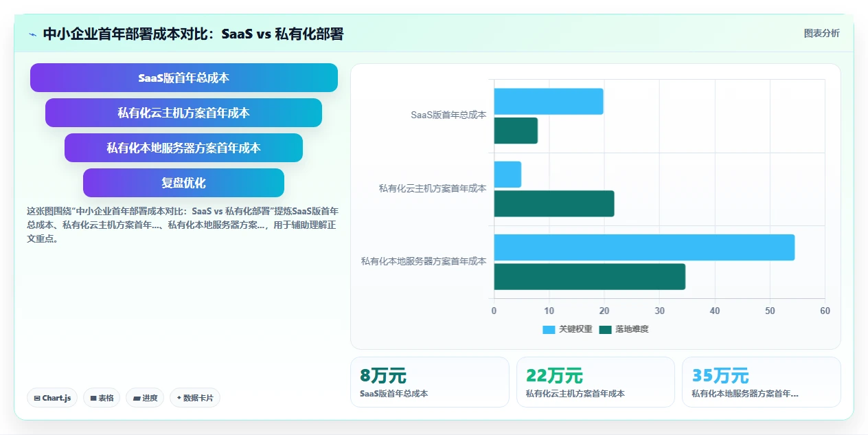
Task: Click the lightning icon beside the title
Action: coord(32,34)
